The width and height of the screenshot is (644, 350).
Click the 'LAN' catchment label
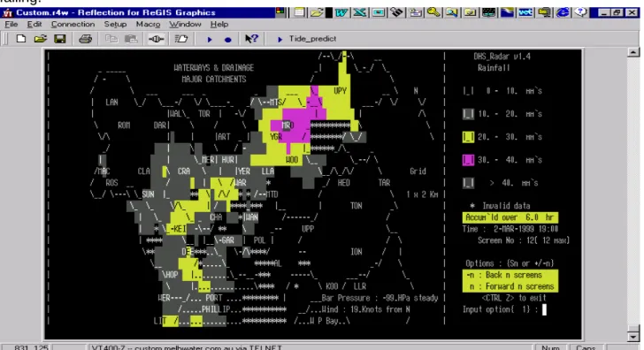click(111, 103)
